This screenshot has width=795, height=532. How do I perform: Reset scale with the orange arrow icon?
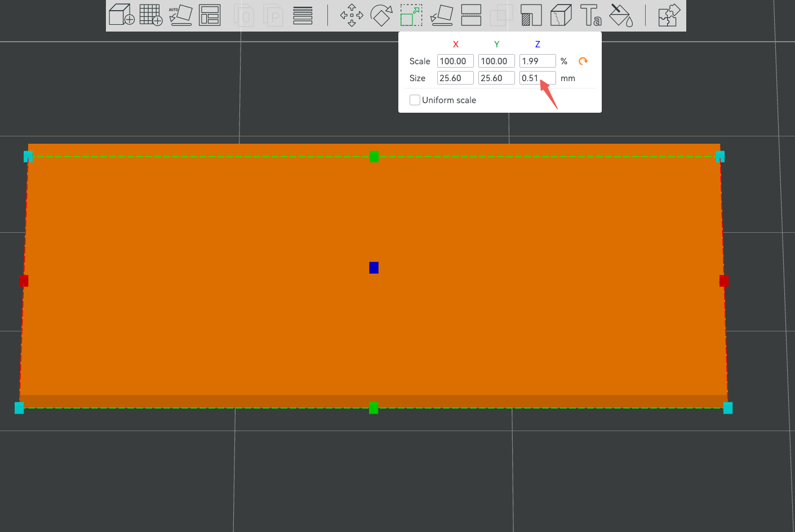click(x=583, y=61)
